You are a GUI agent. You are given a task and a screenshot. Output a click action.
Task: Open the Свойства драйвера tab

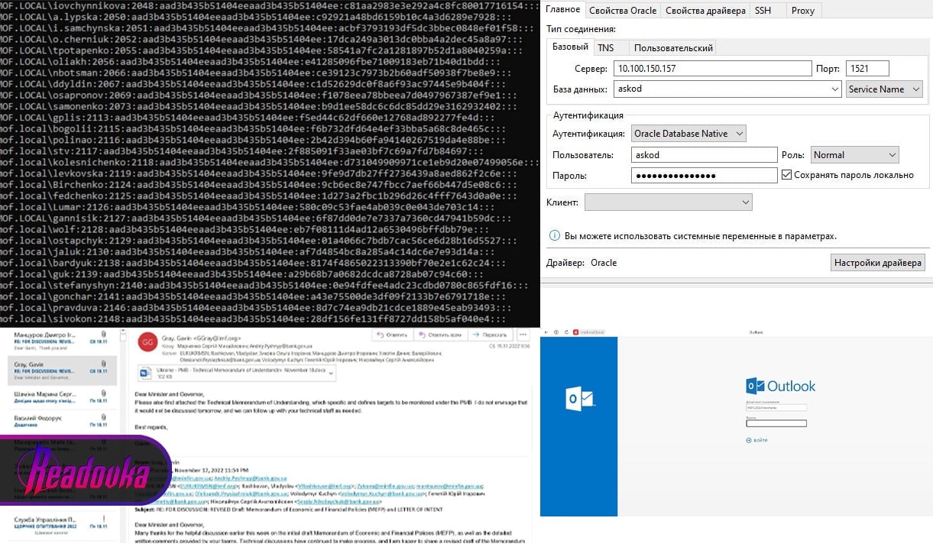(x=705, y=10)
